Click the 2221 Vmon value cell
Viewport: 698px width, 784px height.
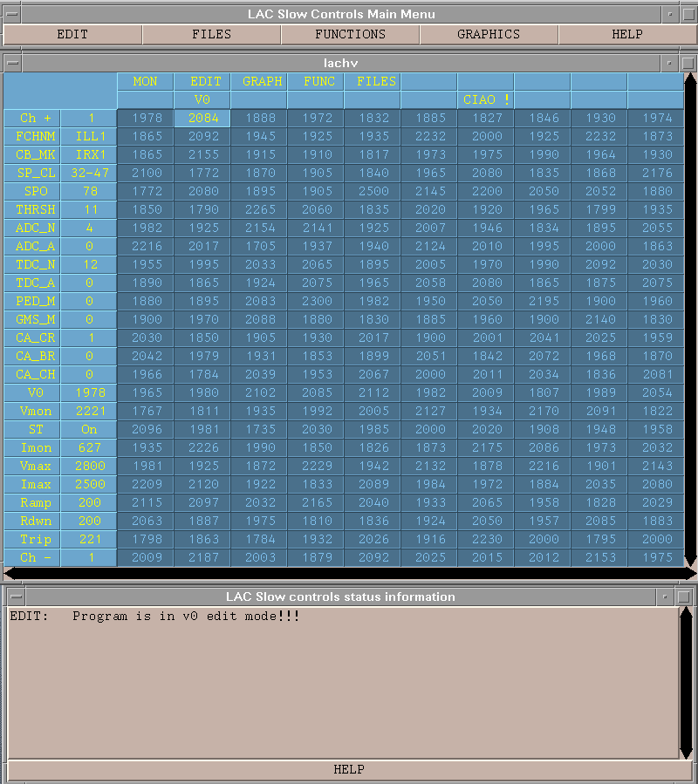coord(89,411)
